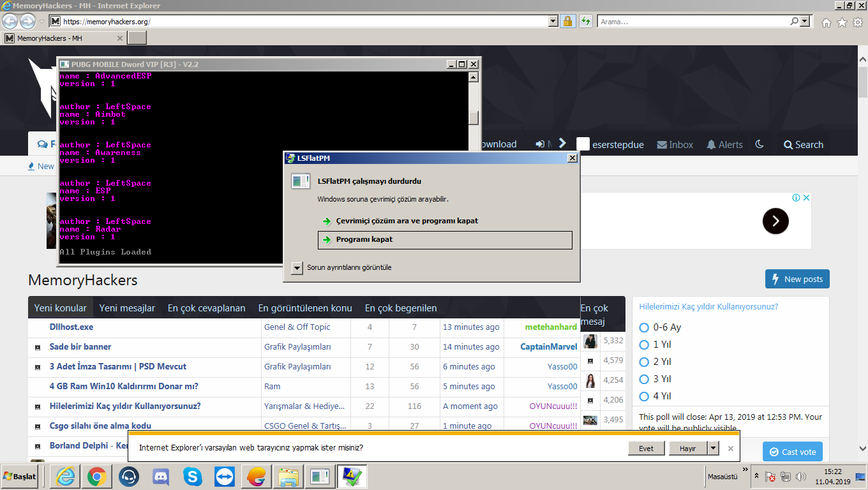Select the 3 Yıl poll option
The width and height of the screenshot is (868, 490).
click(644, 379)
